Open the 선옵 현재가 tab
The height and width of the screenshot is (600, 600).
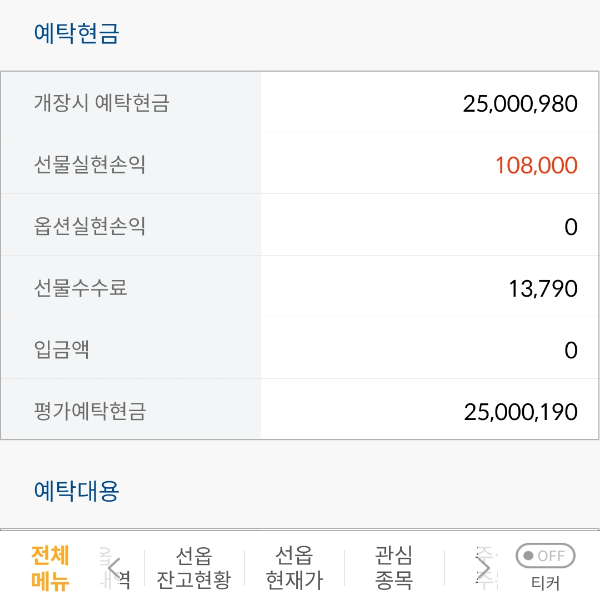pyautogui.click(x=294, y=568)
